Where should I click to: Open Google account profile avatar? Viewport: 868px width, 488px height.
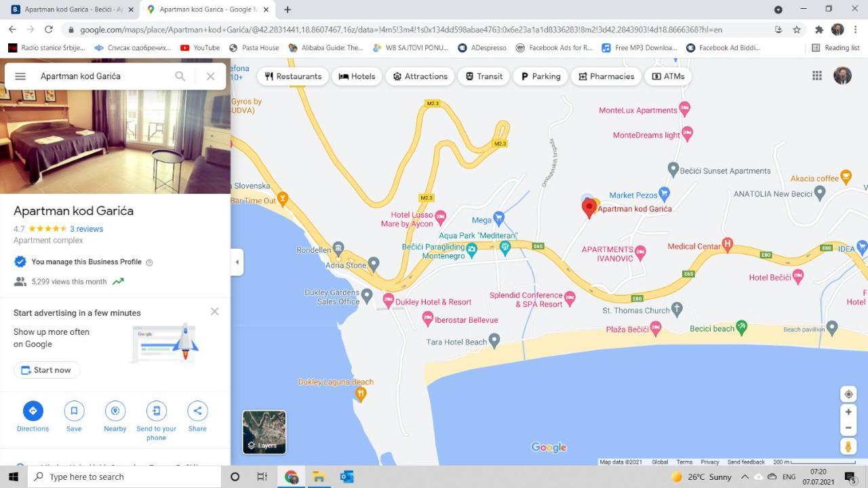coord(842,76)
